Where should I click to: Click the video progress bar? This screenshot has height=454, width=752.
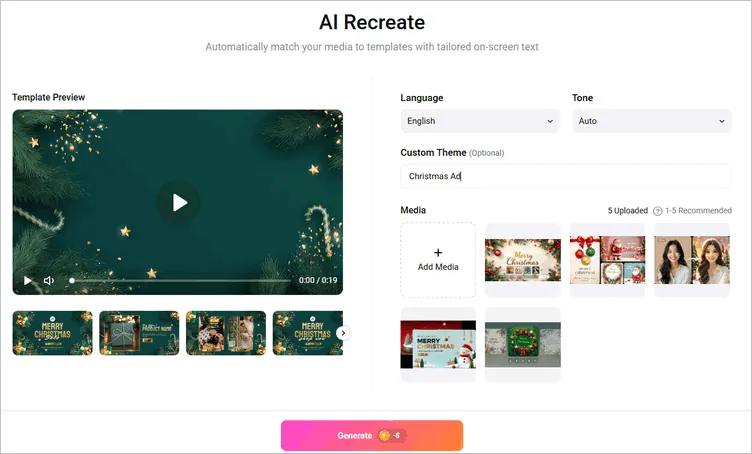[180, 280]
